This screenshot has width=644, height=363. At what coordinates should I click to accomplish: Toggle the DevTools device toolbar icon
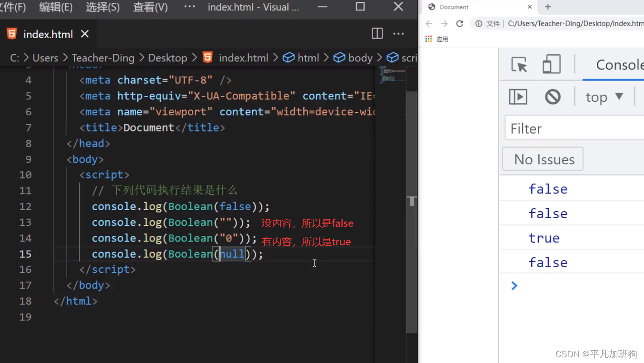click(551, 64)
